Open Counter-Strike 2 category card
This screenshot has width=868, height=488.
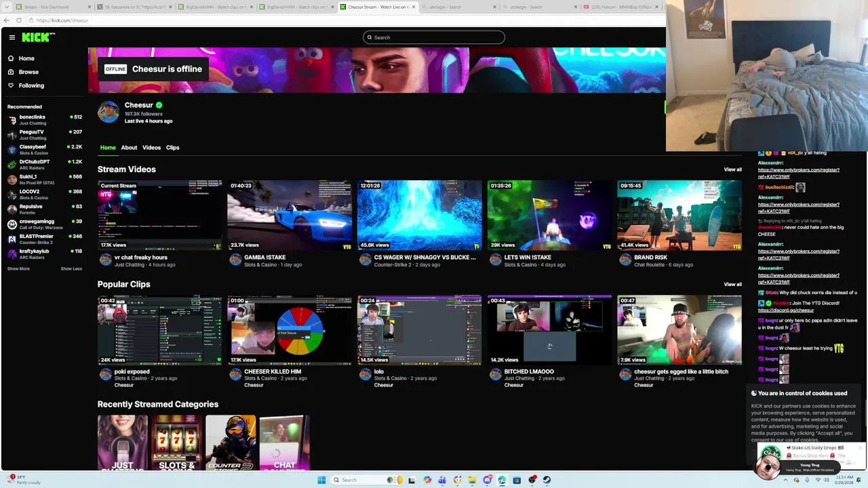(231, 443)
